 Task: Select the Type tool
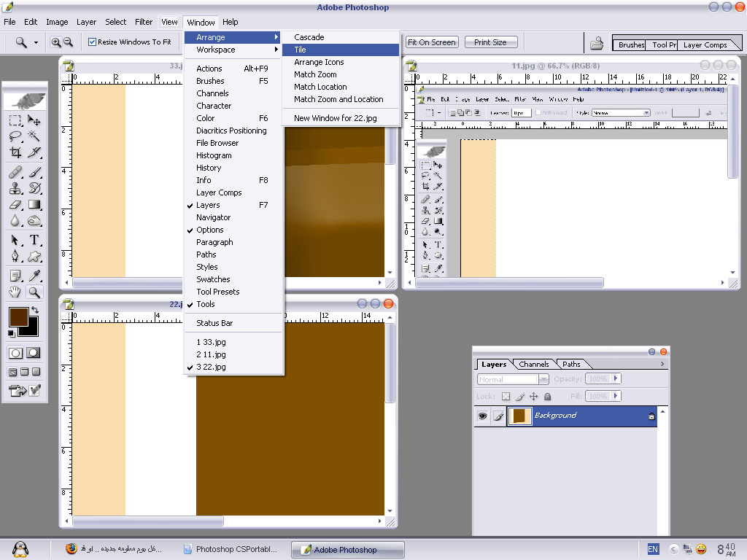point(34,240)
